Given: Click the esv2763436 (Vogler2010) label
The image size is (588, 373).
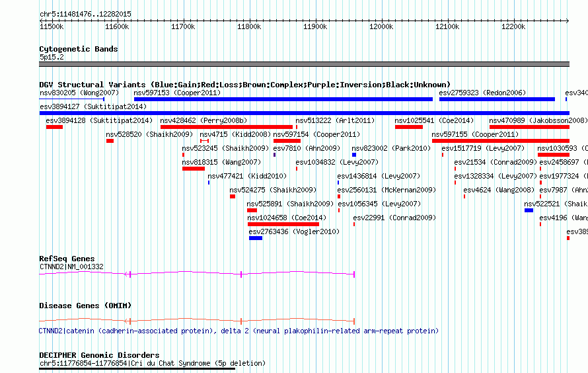Looking at the screenshot, I should [294, 231].
